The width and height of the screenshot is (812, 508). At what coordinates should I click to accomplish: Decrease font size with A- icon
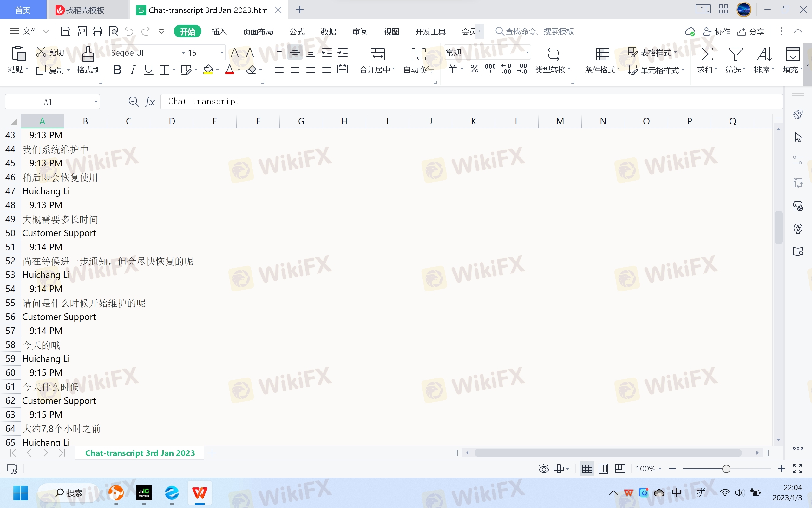click(x=251, y=52)
